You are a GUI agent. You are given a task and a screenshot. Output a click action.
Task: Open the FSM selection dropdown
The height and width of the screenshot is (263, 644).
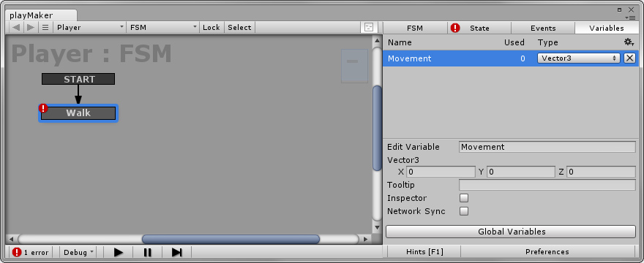tap(162, 28)
